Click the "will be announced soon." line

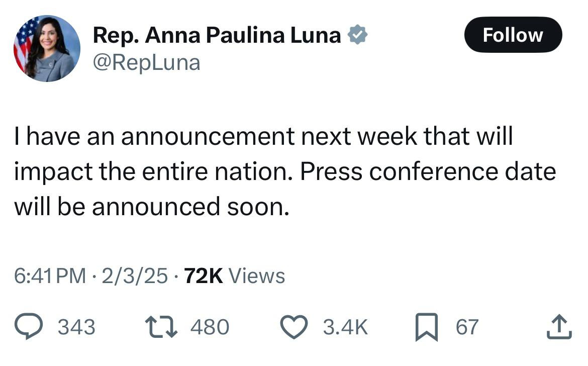[x=152, y=206]
